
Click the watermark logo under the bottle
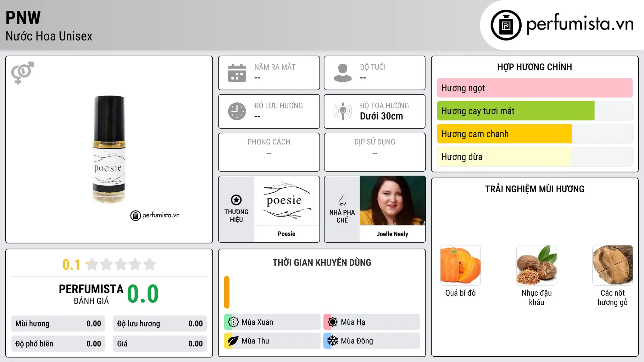[x=155, y=216]
